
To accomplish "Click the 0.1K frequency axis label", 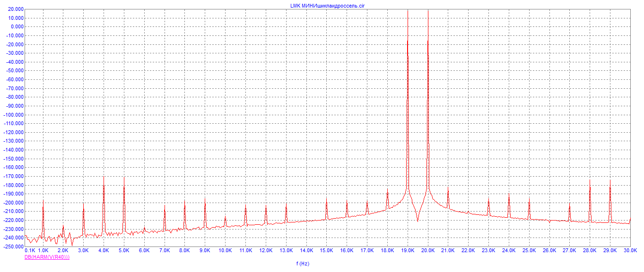I will point(30,250).
